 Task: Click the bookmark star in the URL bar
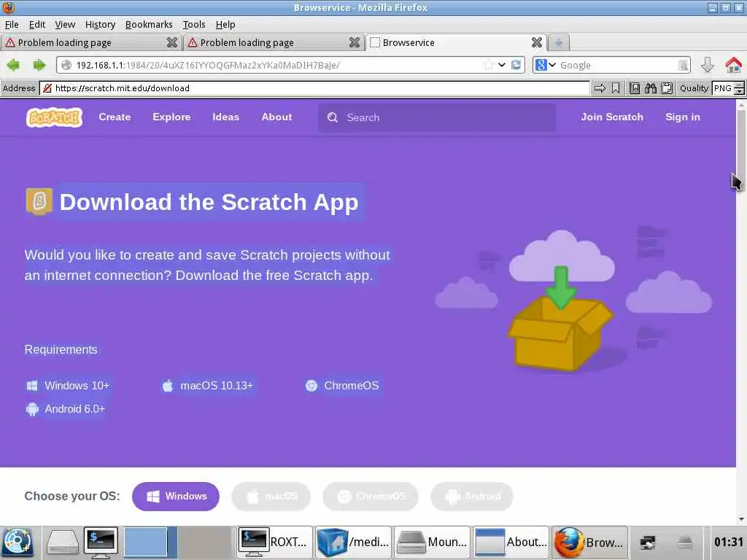click(x=488, y=65)
